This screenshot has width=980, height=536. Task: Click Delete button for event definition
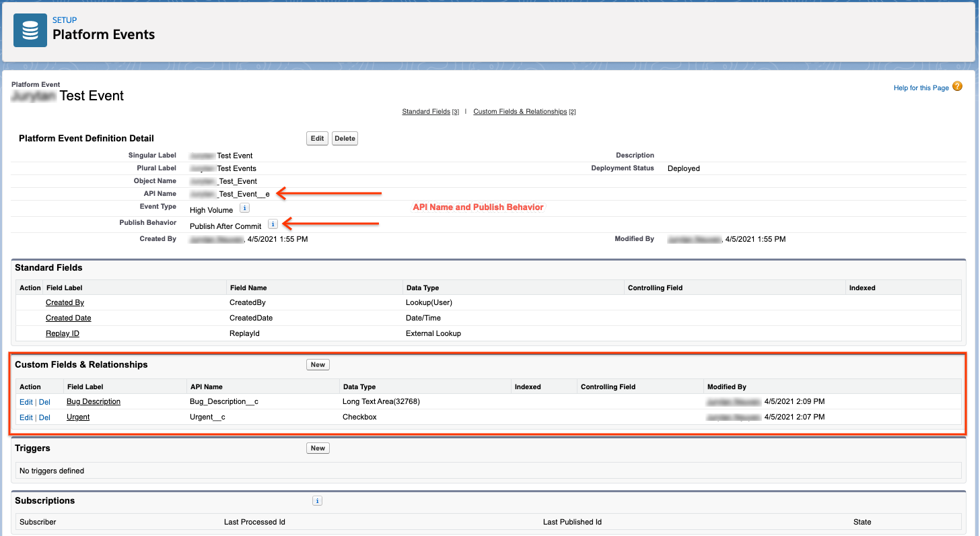[x=345, y=139]
